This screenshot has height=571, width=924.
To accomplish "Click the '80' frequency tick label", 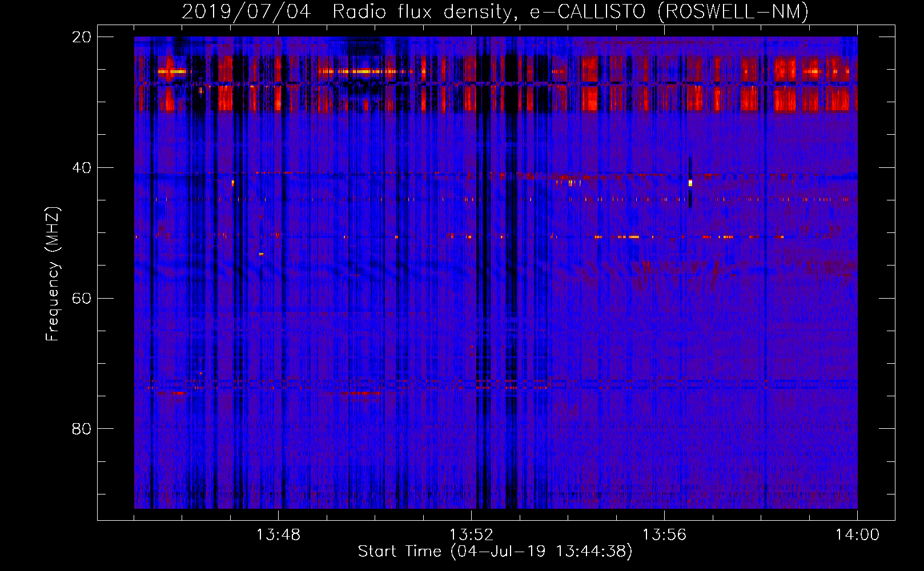I will pos(81,428).
